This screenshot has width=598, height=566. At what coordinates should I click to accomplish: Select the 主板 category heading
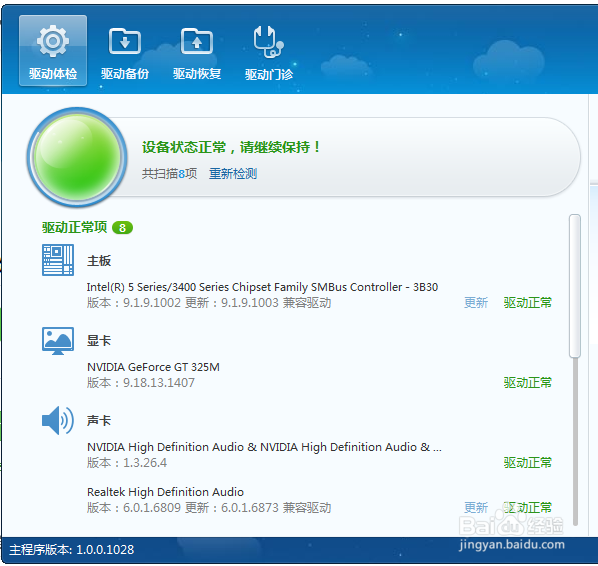pos(99,261)
